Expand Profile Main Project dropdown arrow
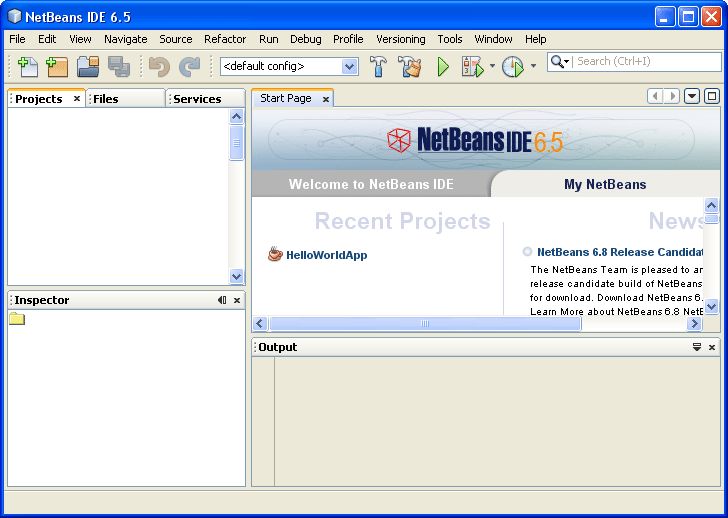This screenshot has height=518, width=728. pos(533,66)
